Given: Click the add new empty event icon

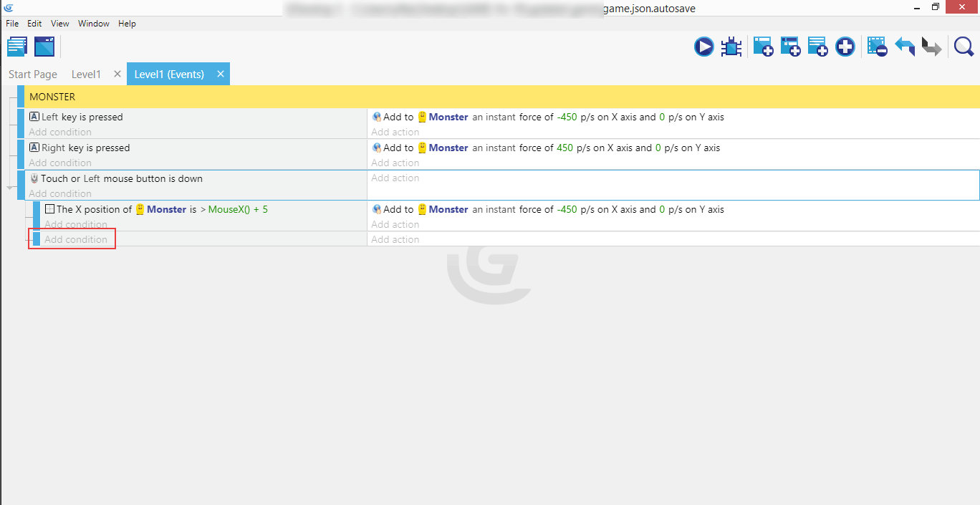Looking at the screenshot, I should coord(763,47).
